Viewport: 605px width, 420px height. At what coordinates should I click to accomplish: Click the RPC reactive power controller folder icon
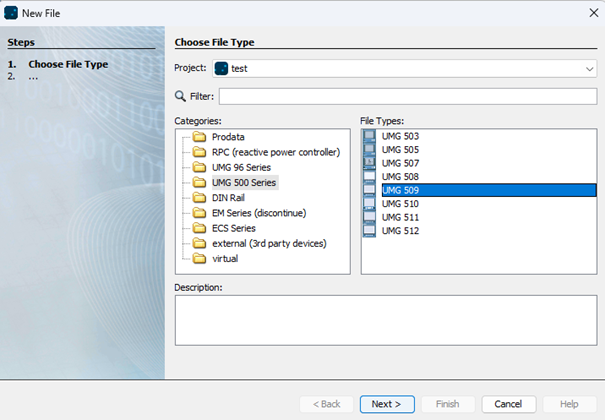[199, 152]
